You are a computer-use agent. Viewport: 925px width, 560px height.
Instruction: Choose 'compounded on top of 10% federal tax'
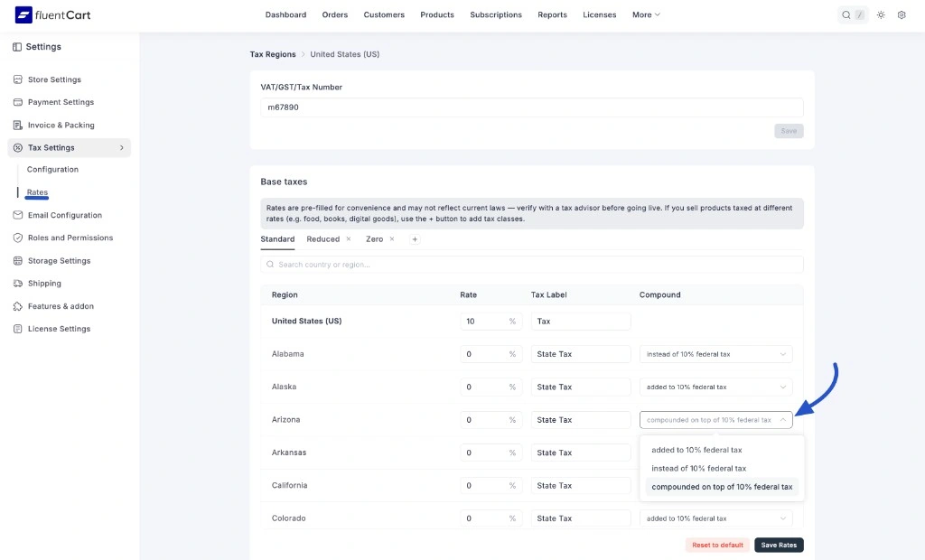tap(722, 487)
